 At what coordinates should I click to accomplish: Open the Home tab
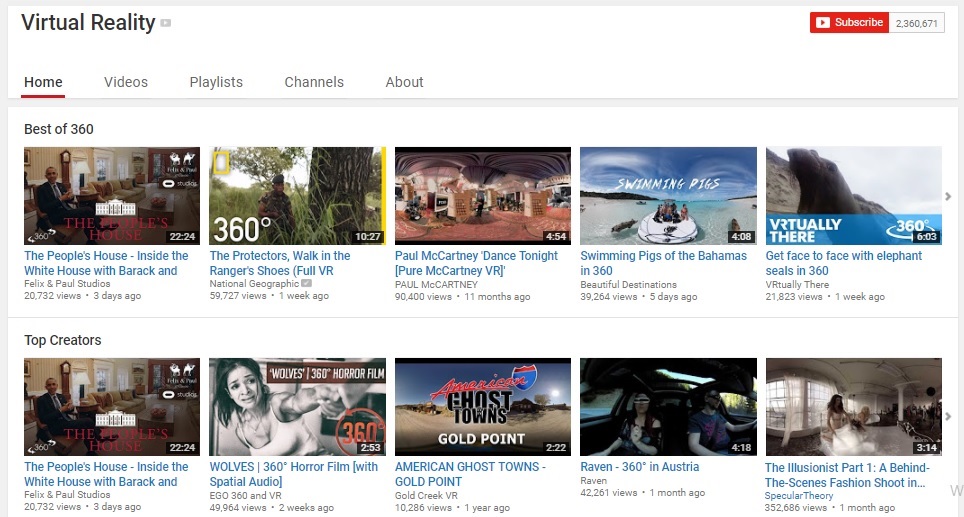[43, 82]
